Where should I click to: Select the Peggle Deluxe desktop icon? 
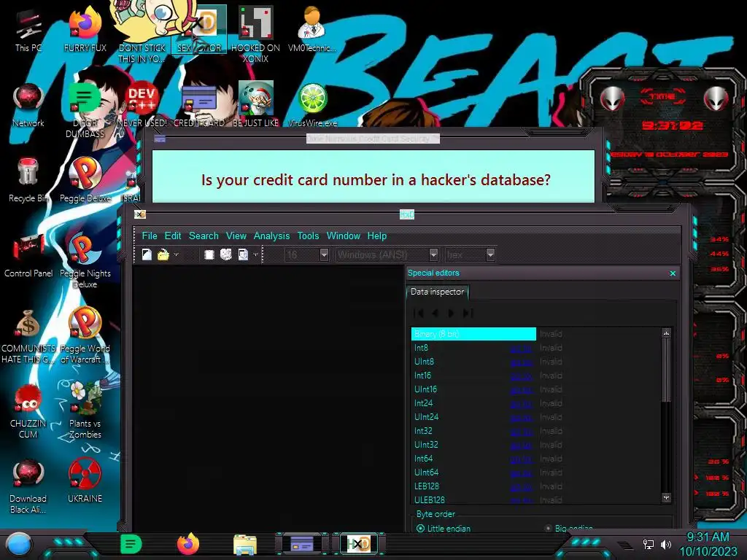(85, 180)
